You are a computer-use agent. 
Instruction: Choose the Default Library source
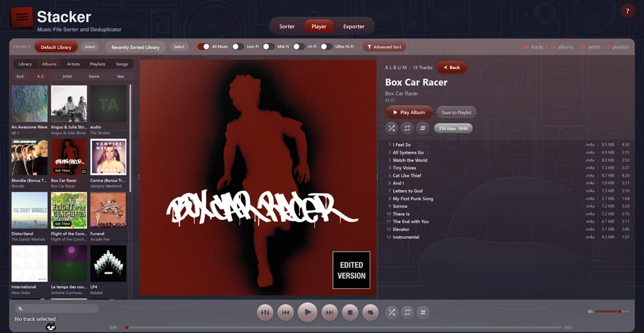point(56,47)
